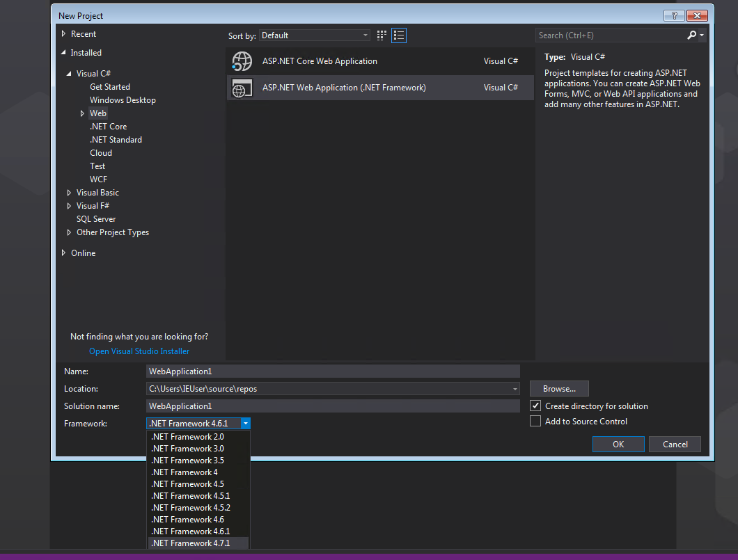Screen dimensions: 738x560
Task: Select .NET Standard tree item
Action: coord(116,140)
